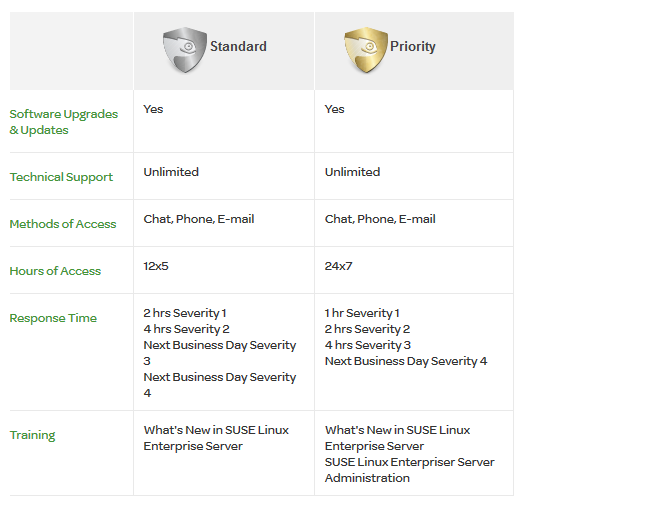Image resolution: width=656 pixels, height=505 pixels.
Task: Click Yes under the Priority column
Action: coord(334,109)
